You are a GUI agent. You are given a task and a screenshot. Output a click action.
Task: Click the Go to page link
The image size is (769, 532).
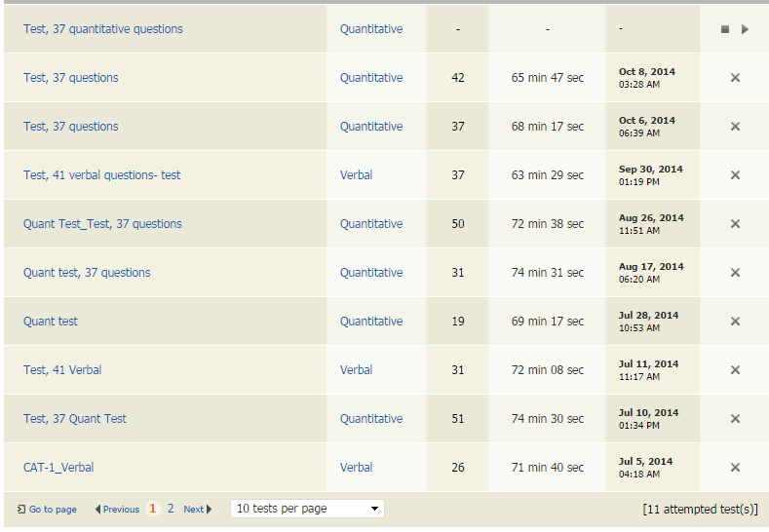[x=48, y=509]
